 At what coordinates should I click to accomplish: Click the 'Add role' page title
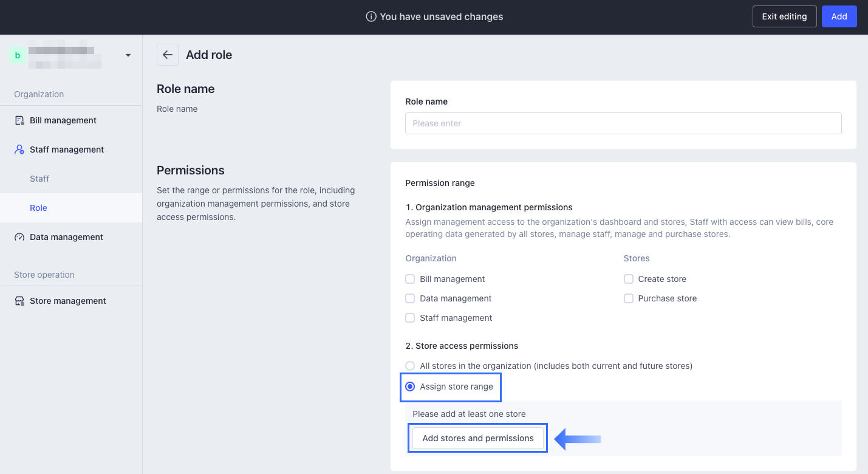tap(209, 55)
